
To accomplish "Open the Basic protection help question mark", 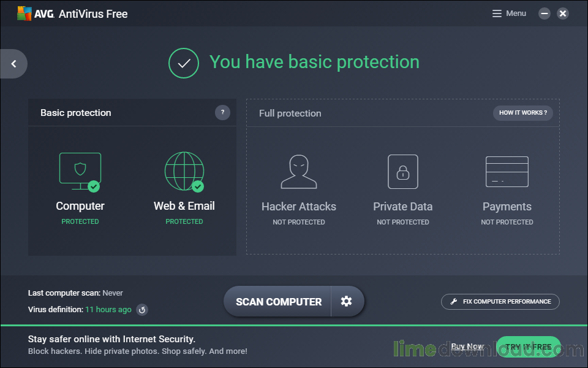I will click(x=222, y=112).
